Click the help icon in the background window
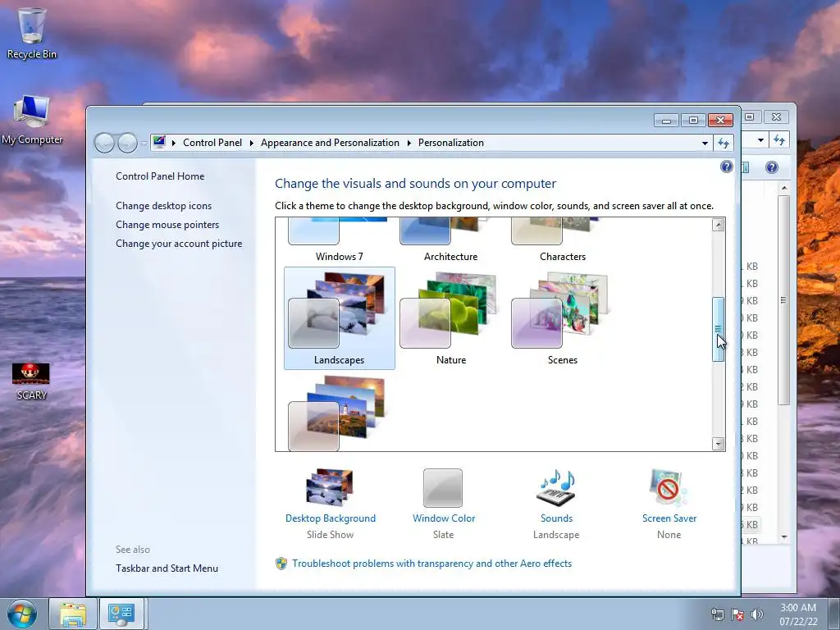Viewport: 840px width, 630px height. pos(771,167)
